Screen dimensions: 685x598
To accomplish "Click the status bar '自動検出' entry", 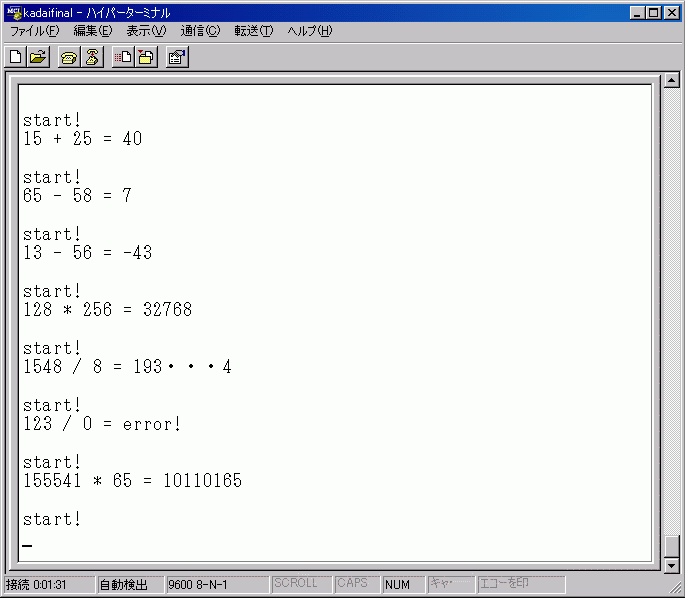I will [x=130, y=584].
